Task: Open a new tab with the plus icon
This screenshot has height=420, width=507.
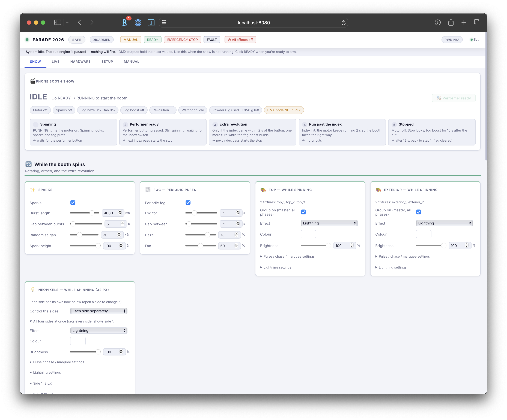Action: click(x=464, y=22)
